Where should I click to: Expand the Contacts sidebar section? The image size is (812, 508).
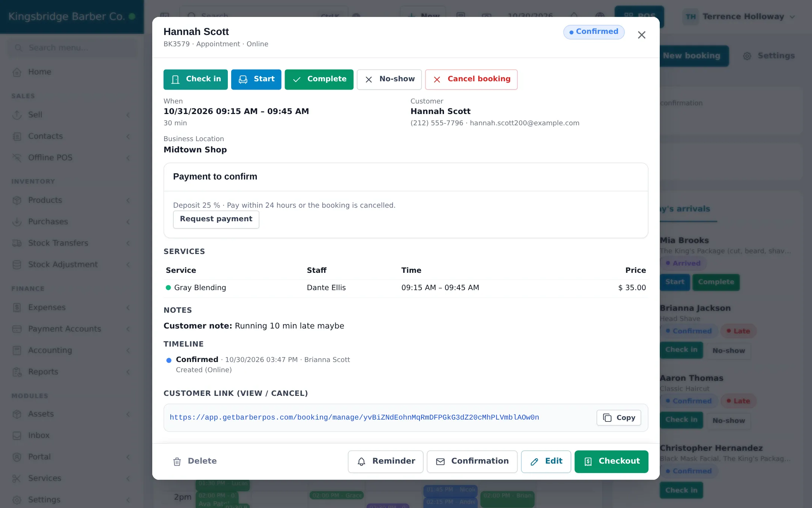pos(72,136)
